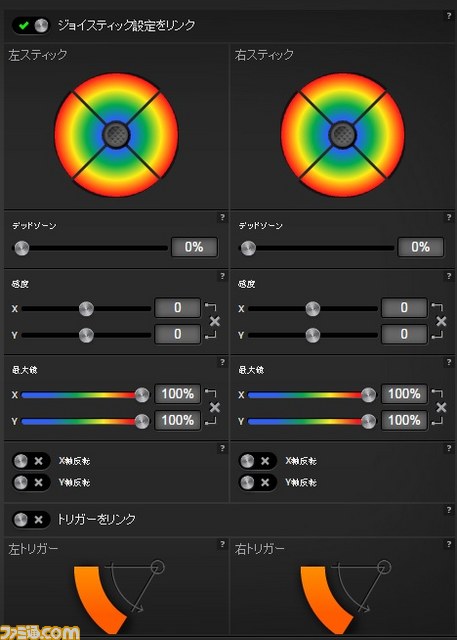Click left stick 最大値 X 100% field
Screen dimensions: 457x640
177,394
